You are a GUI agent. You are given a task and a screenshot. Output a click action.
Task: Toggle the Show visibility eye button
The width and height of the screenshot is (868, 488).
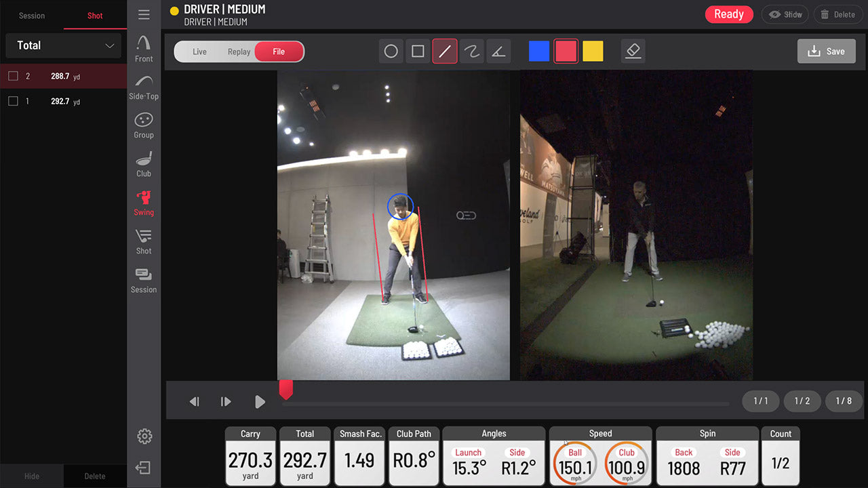785,14
